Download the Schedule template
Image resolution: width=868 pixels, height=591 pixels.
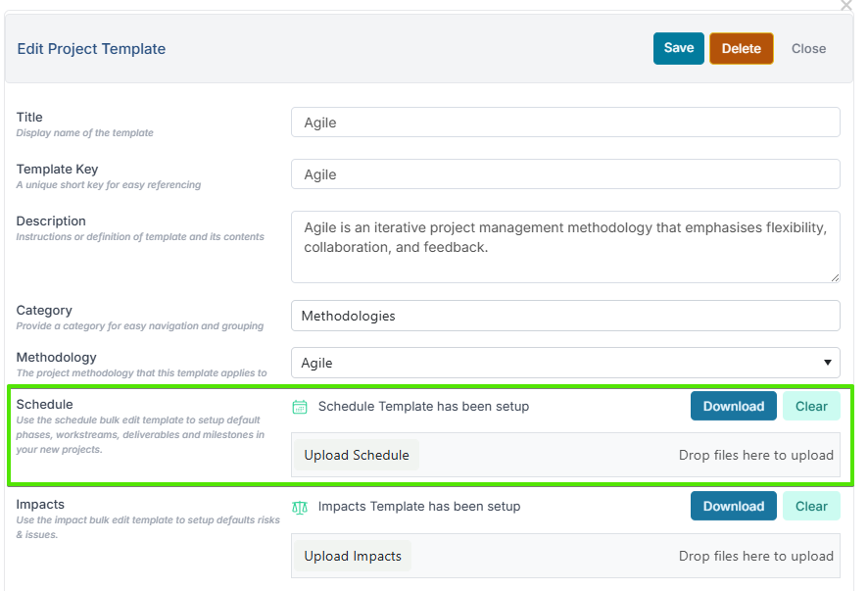(733, 407)
